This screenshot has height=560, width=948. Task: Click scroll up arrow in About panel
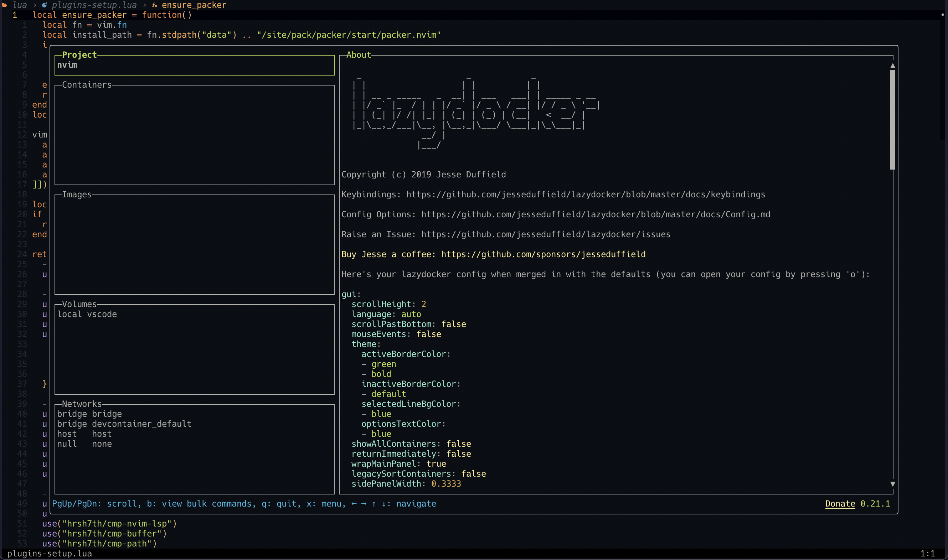point(892,66)
